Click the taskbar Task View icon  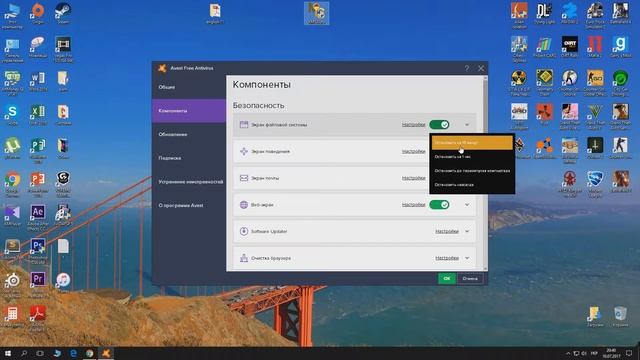coord(40,353)
